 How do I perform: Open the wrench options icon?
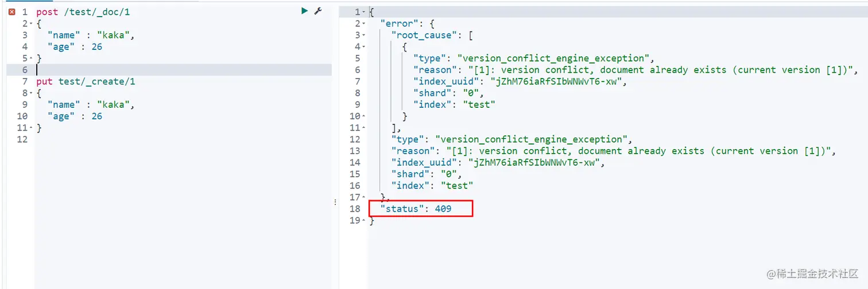(318, 11)
